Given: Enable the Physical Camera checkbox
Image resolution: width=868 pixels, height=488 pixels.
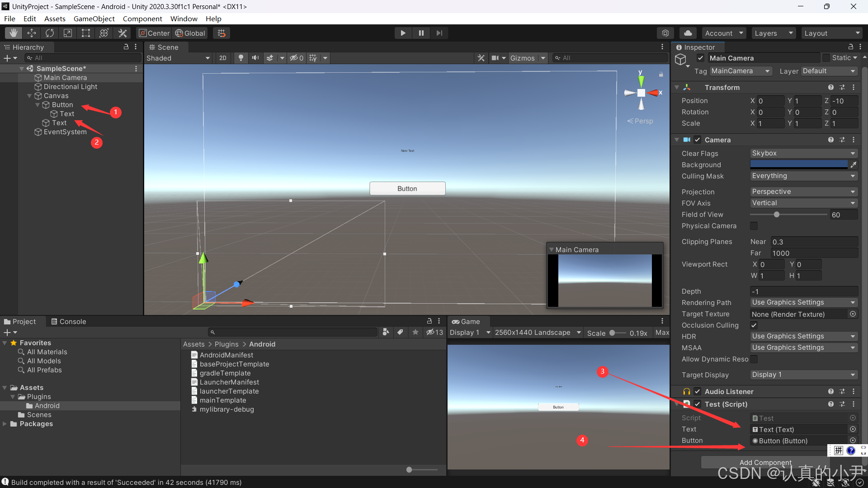Looking at the screenshot, I should click(x=754, y=226).
